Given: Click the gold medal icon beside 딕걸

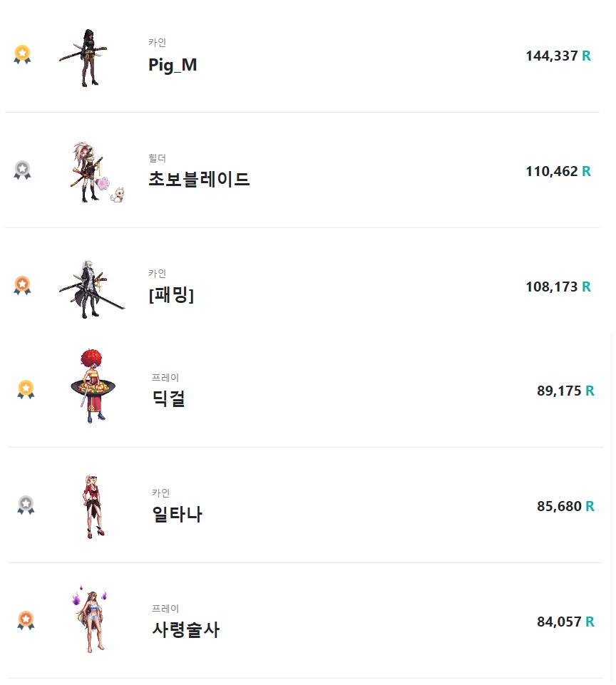Looking at the screenshot, I should point(26,389).
